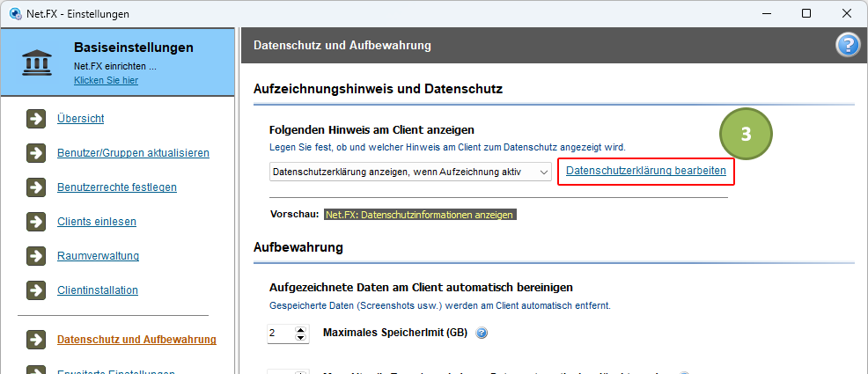Decrease the Maximales Speicherlimit value

coord(300,337)
